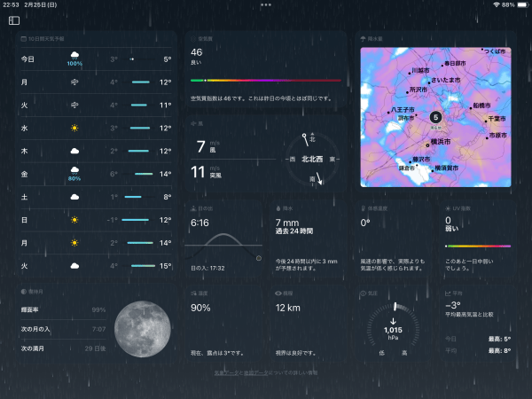
Task: Open the wind compass showing 北北西
Action: coord(308,159)
